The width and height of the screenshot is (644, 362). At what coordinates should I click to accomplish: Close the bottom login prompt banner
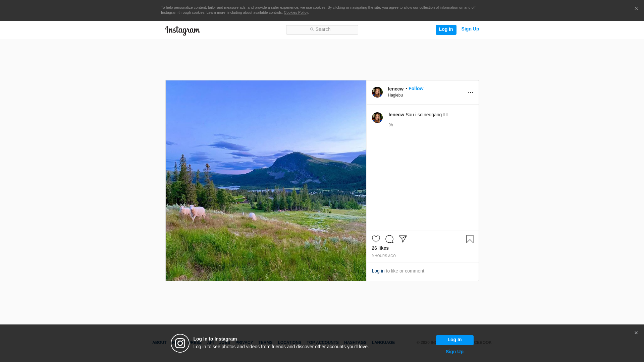click(636, 333)
